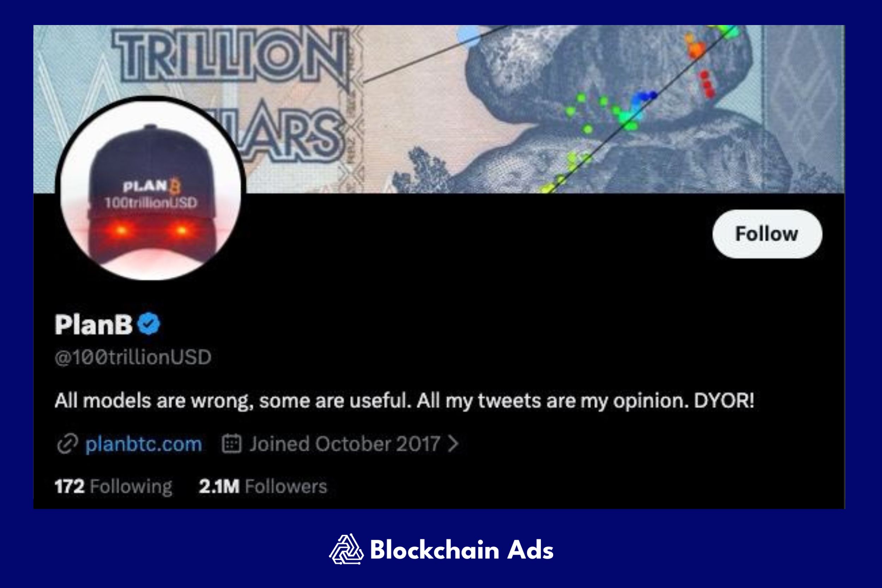The height and width of the screenshot is (588, 882).
Task: Open the 2.1M Followers list
Action: point(263,486)
